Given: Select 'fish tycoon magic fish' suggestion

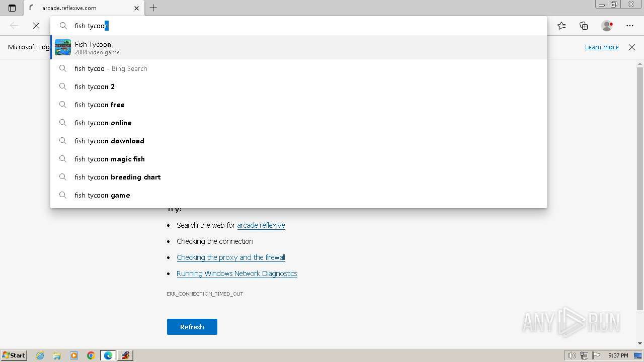Looking at the screenshot, I should (299, 159).
